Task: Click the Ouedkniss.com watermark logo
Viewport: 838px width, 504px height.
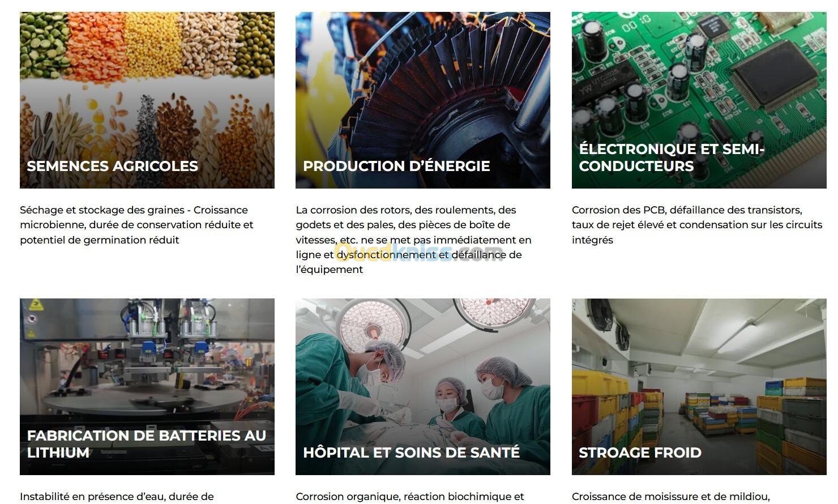Action: click(418, 251)
